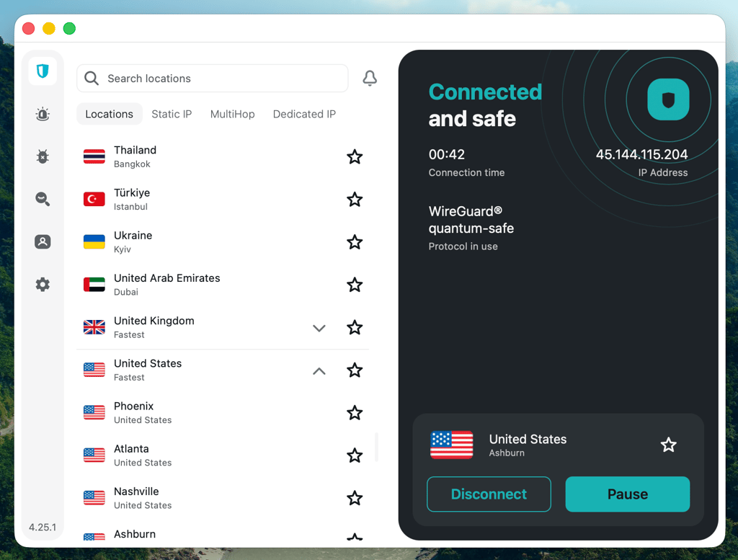Click the IP address 45.144.115.204

pos(641,154)
